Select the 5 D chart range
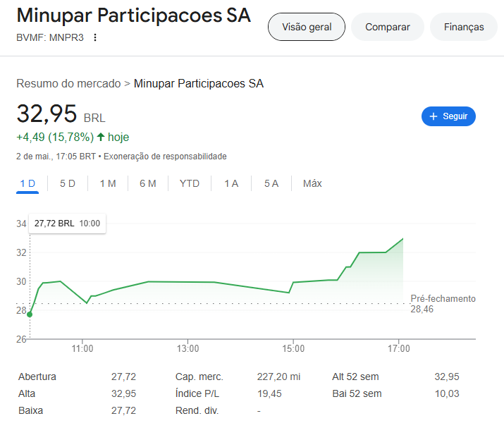 click(68, 183)
